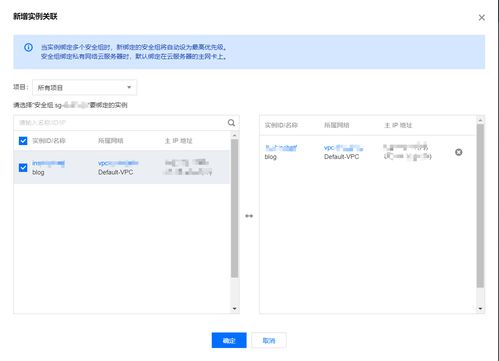The height and width of the screenshot is (361, 499).
Task: Toggle the select-all checkbox in left header
Action: pyautogui.click(x=23, y=141)
